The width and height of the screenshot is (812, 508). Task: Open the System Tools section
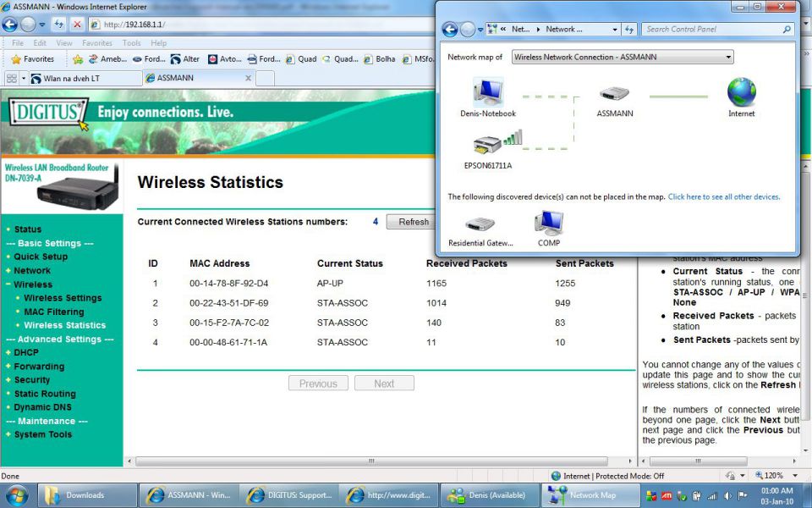point(43,434)
